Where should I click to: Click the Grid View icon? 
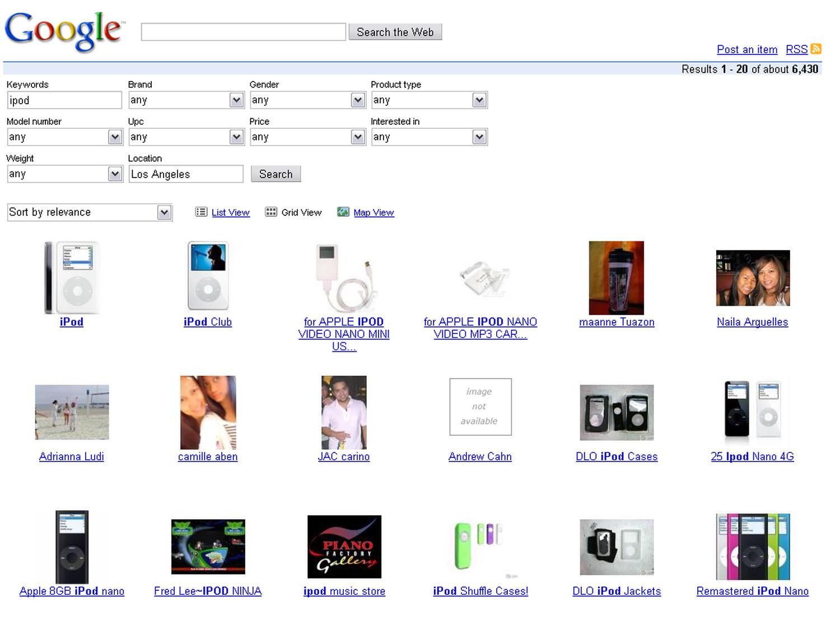pos(271,212)
